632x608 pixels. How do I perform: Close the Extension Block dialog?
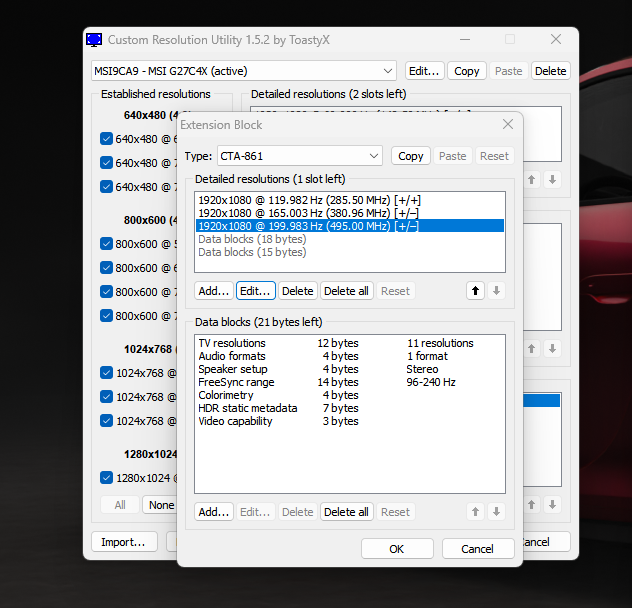click(507, 125)
